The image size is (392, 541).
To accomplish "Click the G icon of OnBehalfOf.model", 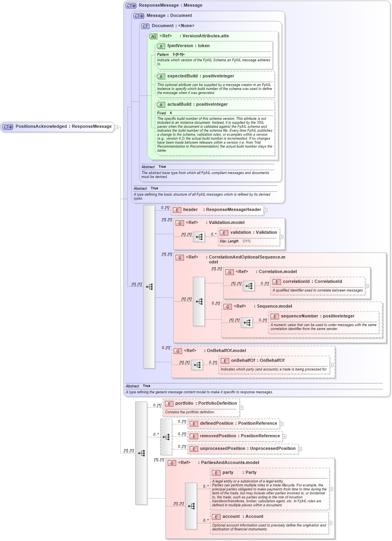I will click(x=178, y=351).
